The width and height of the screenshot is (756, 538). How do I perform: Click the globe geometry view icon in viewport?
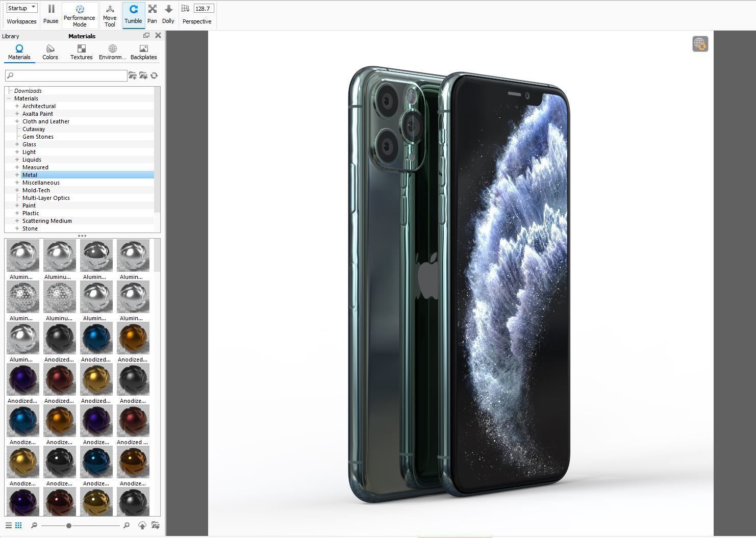(700, 44)
